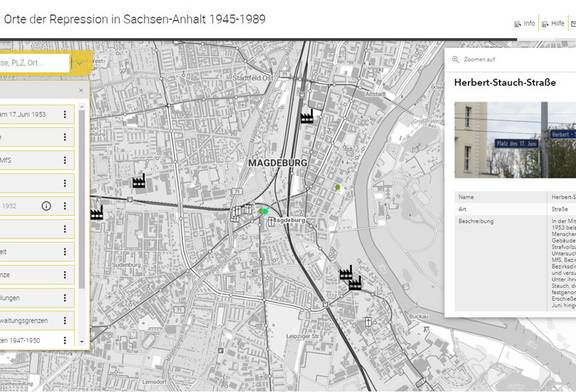Select building marker at the station label
Screen dimensions: 576x392
[x=271, y=221]
